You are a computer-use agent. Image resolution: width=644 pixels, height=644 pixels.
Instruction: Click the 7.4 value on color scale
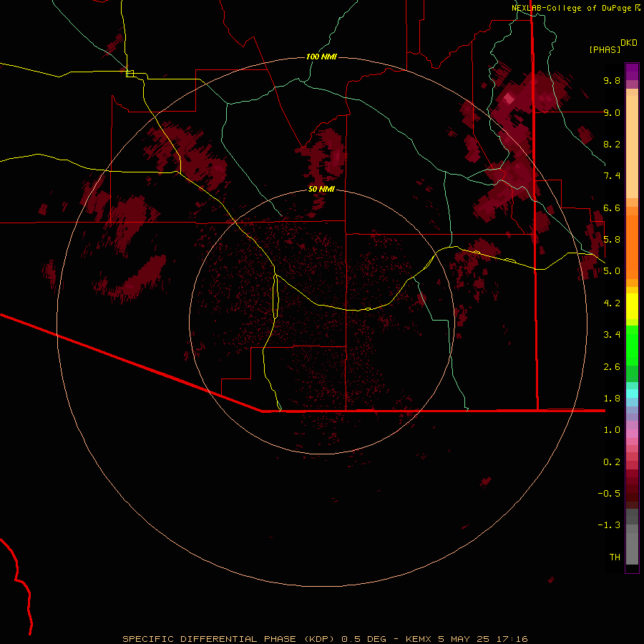[x=612, y=176]
